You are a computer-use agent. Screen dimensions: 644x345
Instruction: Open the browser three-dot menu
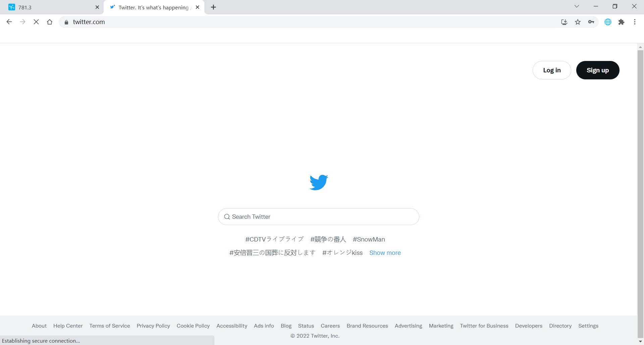635,22
